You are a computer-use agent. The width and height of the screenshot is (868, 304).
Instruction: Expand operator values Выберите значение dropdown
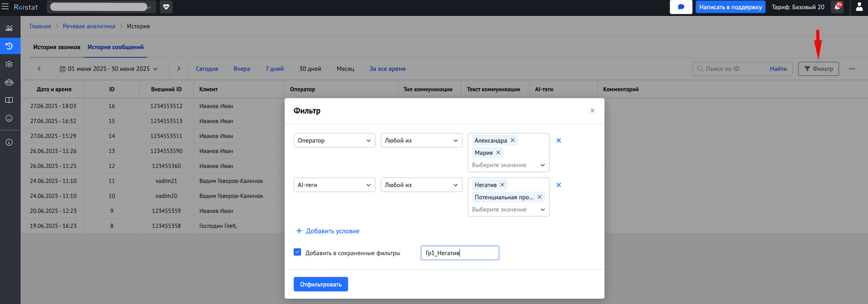tap(508, 165)
